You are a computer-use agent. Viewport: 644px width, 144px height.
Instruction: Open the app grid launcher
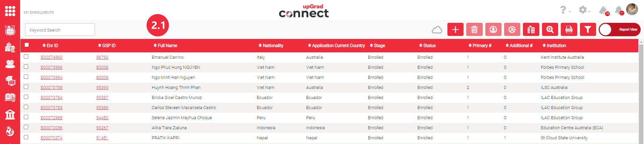(x=10, y=11)
